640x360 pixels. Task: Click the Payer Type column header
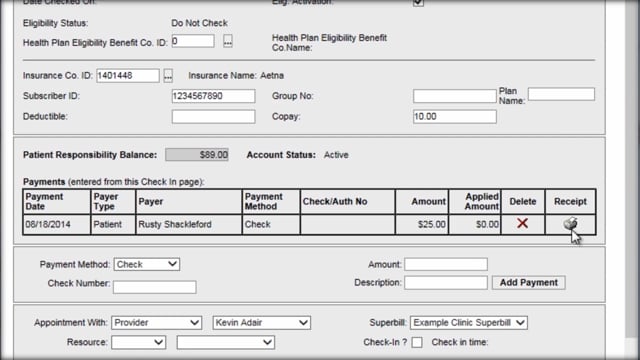point(113,202)
